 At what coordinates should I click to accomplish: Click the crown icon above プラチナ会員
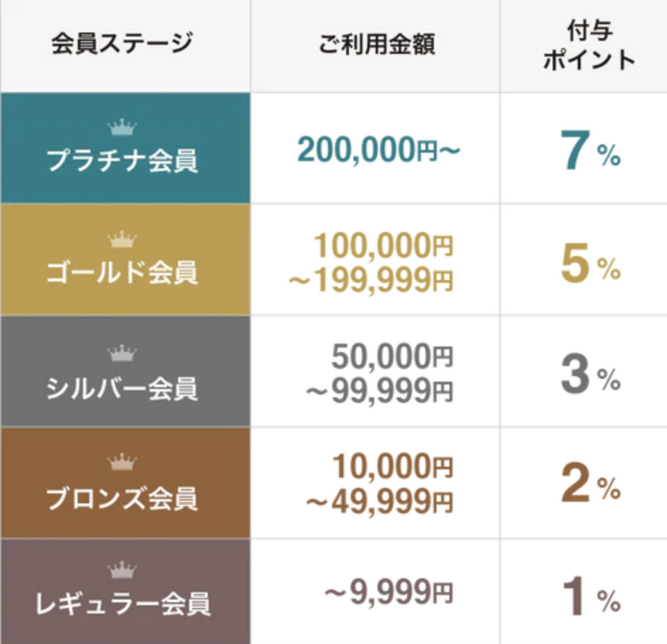pyautogui.click(x=122, y=127)
